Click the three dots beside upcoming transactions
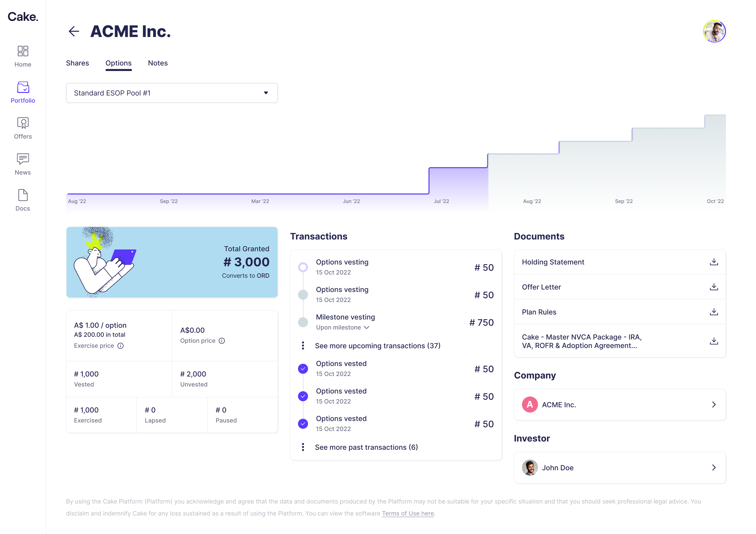This screenshot has width=756, height=534. coord(302,346)
